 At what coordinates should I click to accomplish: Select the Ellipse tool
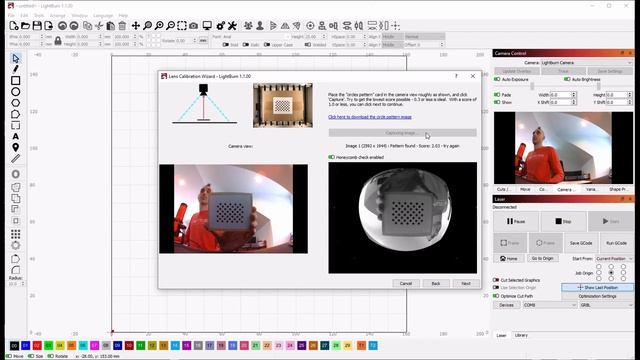16,92
